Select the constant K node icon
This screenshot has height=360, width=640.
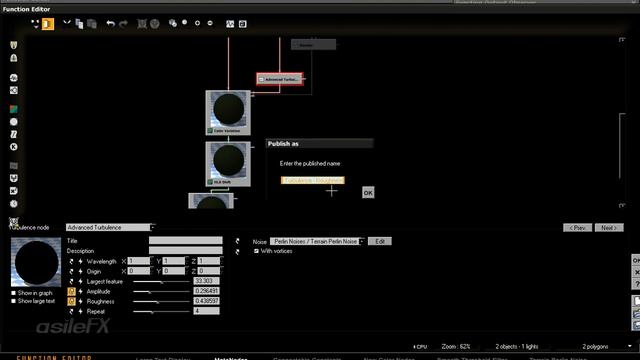click(x=13, y=147)
